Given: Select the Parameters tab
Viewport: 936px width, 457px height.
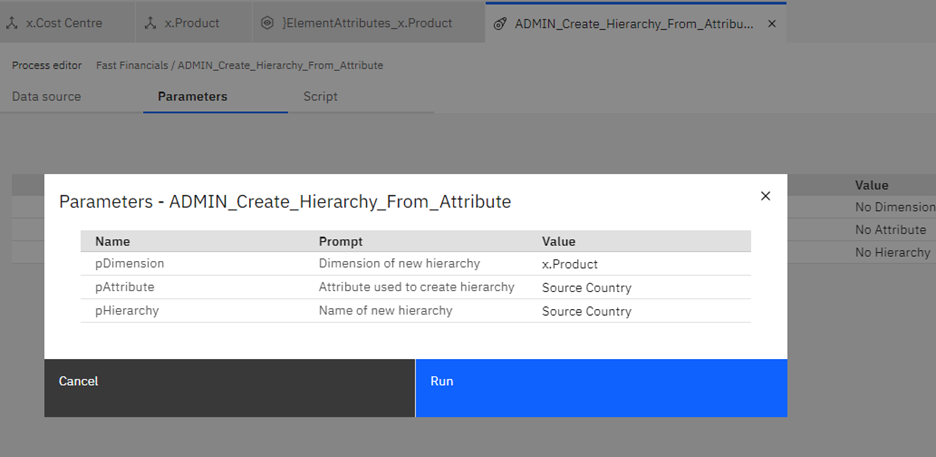Looking at the screenshot, I should pyautogui.click(x=193, y=97).
